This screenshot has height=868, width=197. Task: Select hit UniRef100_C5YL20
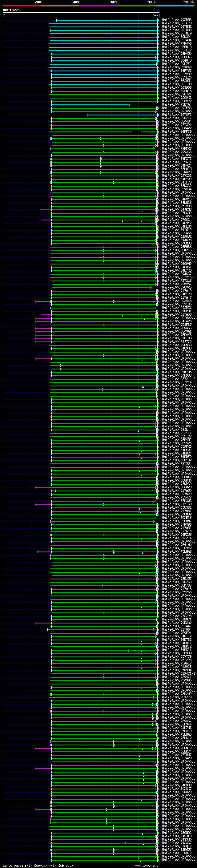pyautogui.click(x=177, y=77)
